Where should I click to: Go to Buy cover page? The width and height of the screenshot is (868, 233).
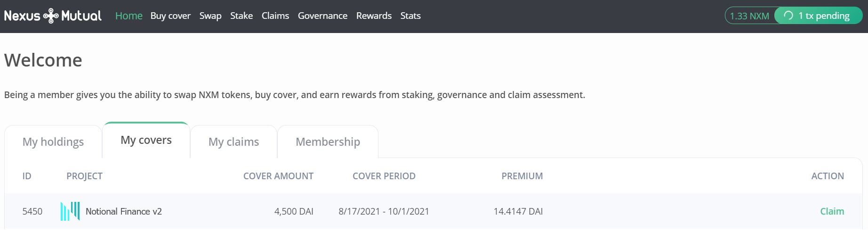(170, 16)
